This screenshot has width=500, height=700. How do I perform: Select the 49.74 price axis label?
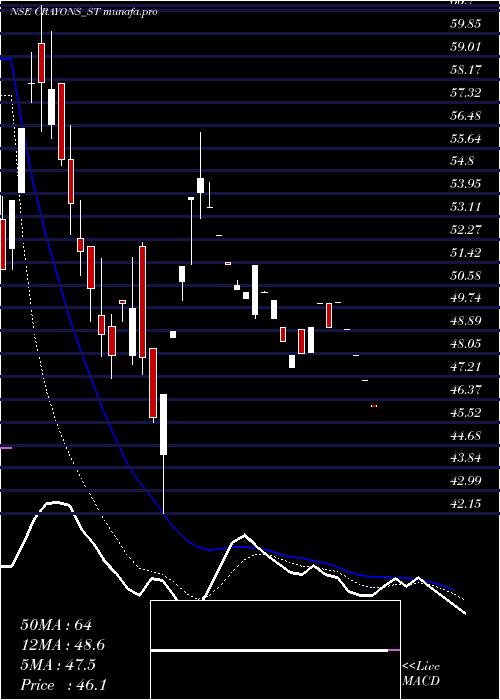click(x=466, y=298)
